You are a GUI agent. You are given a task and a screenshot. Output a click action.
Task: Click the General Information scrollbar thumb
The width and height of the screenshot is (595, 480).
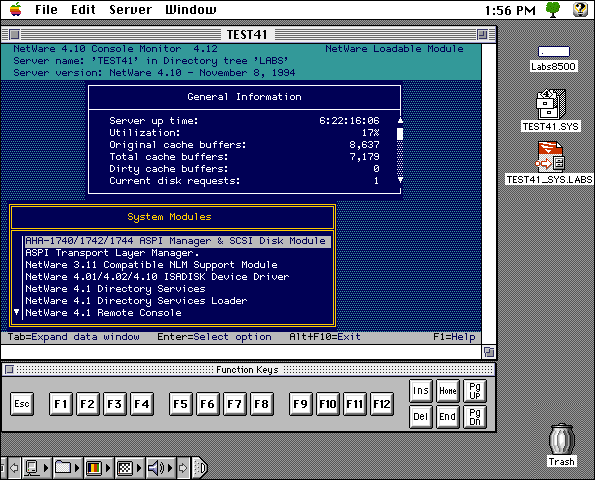(400, 134)
